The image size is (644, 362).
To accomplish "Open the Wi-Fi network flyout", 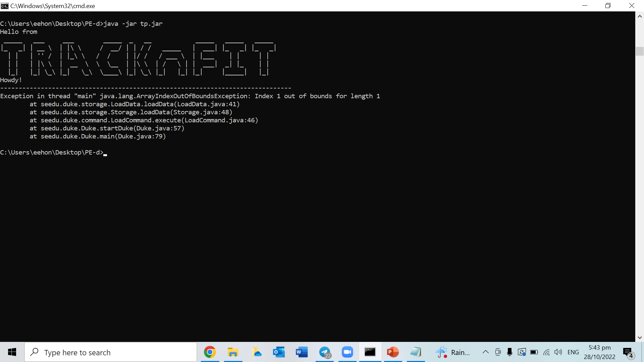I will pyautogui.click(x=546, y=352).
